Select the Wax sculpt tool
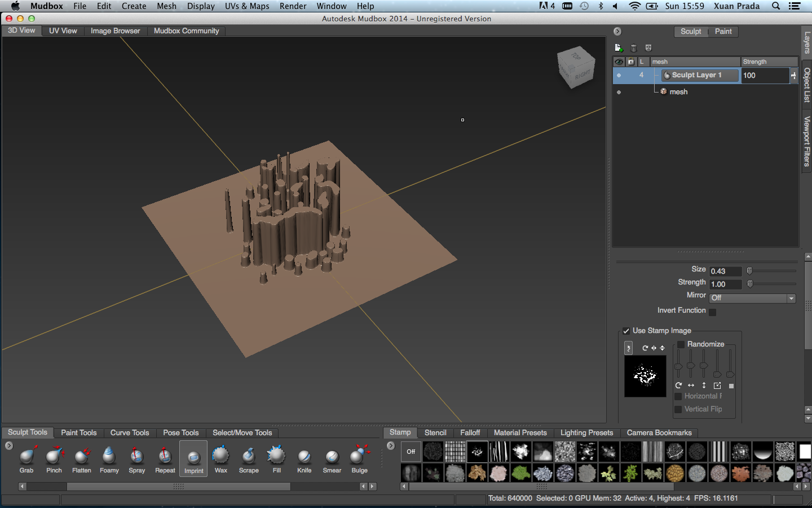This screenshot has width=812, height=508. pos(221,459)
